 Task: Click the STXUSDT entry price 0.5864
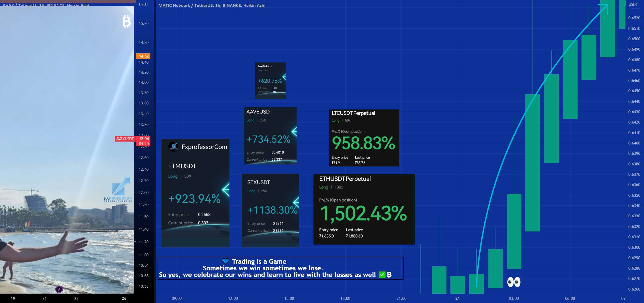pyautogui.click(x=278, y=223)
